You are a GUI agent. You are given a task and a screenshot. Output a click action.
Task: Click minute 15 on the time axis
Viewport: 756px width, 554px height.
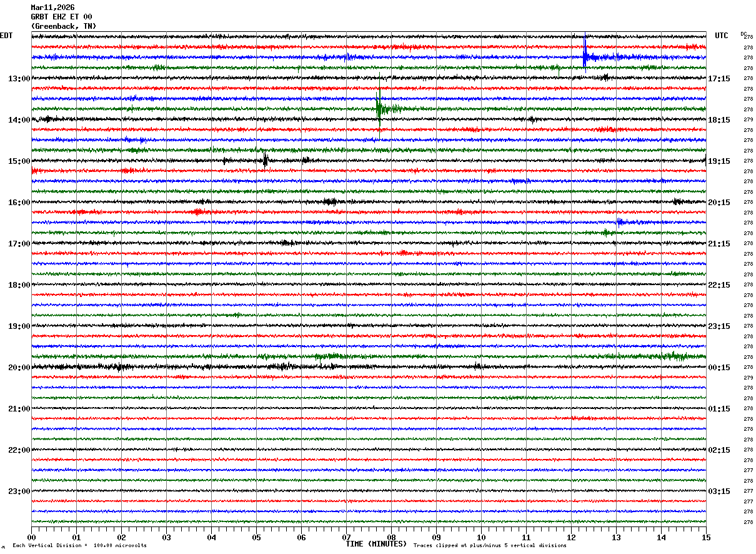coord(706,537)
